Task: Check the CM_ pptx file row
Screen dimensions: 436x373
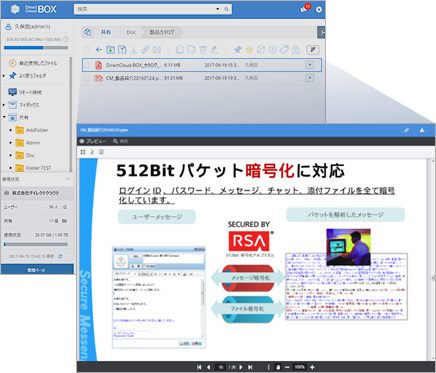Action: click(87, 78)
